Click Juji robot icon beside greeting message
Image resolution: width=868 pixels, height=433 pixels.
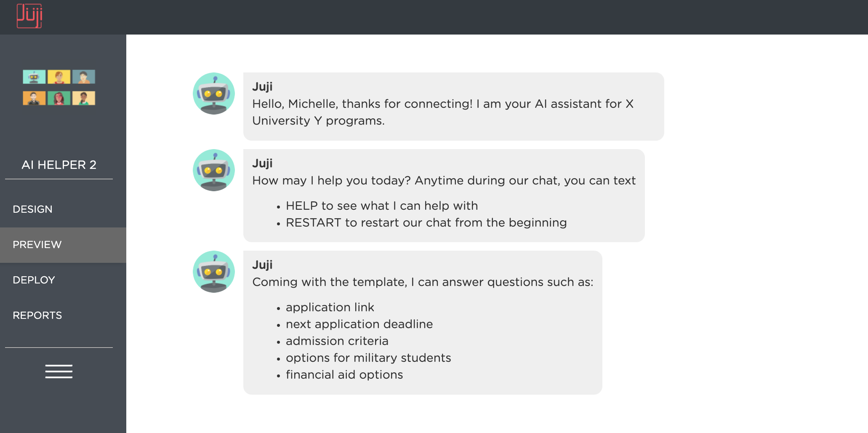[x=214, y=94]
